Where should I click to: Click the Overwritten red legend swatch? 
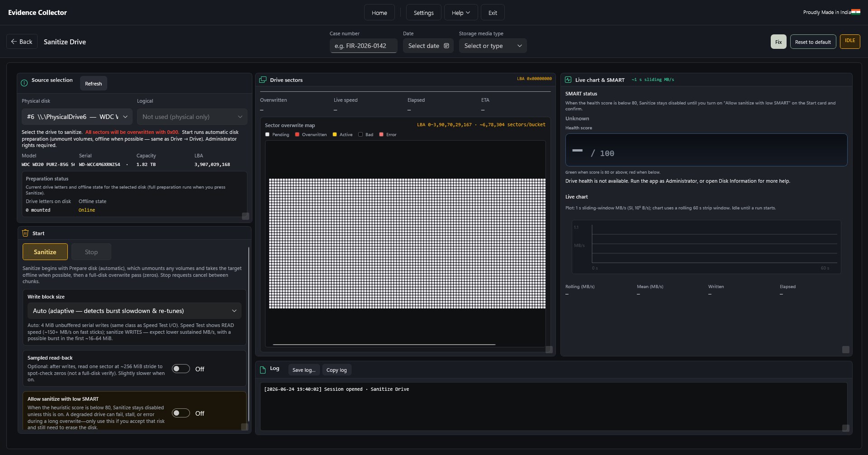[x=297, y=134]
